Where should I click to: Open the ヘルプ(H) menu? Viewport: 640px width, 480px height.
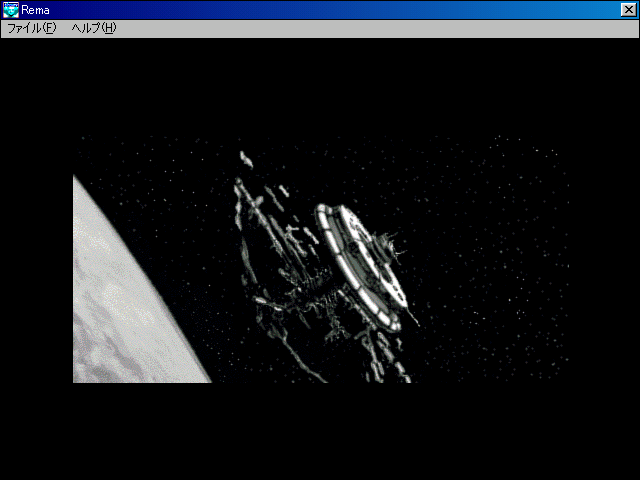coord(94,28)
